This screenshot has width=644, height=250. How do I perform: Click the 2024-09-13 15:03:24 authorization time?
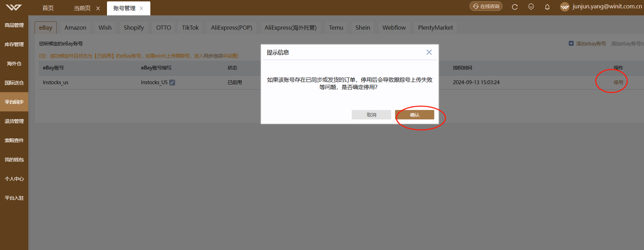tap(476, 82)
